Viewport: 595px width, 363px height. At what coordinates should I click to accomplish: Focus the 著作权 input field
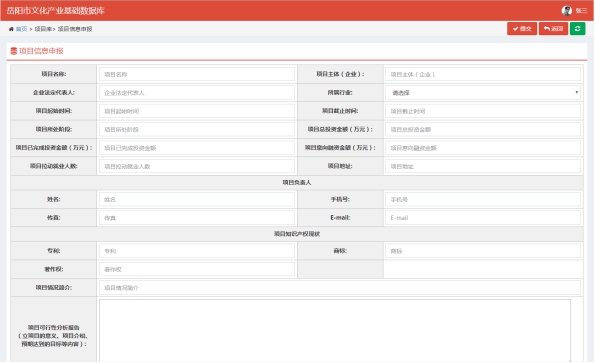197,269
